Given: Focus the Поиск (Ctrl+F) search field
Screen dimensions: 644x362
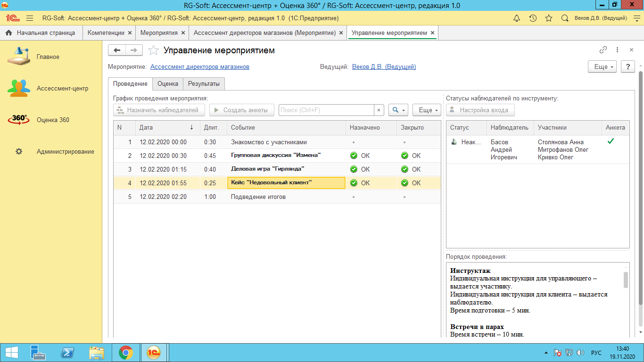Looking at the screenshot, I should (327, 110).
